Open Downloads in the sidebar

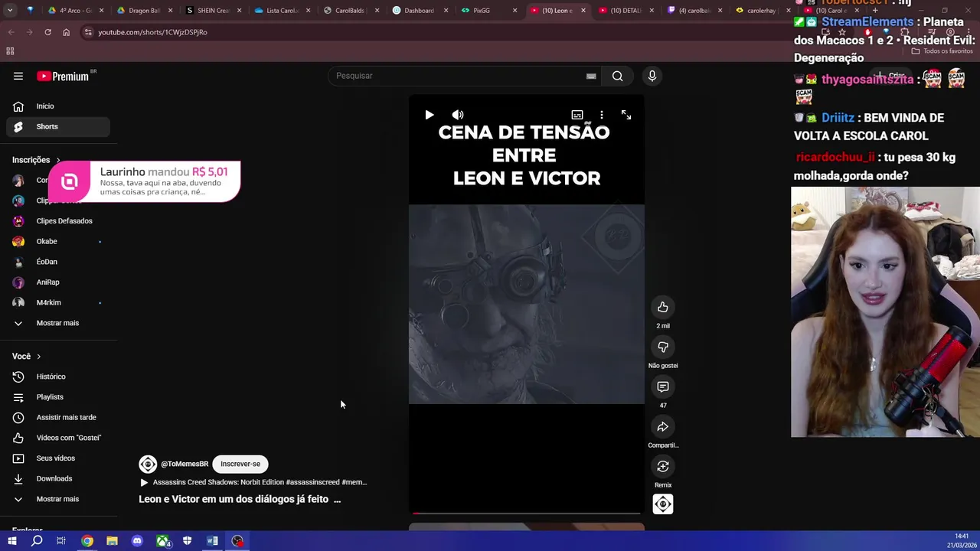click(x=58, y=478)
